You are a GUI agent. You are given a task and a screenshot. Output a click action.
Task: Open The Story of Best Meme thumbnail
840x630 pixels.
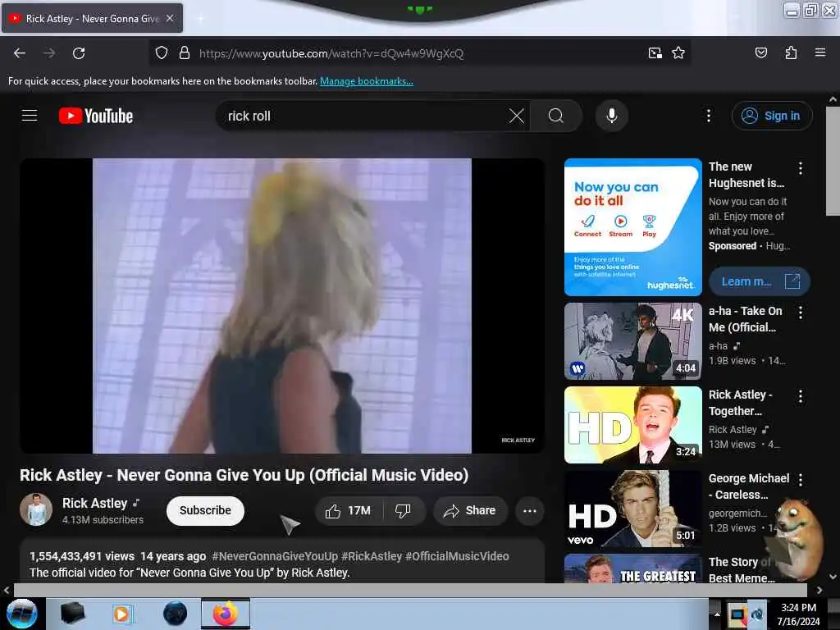pos(632,568)
